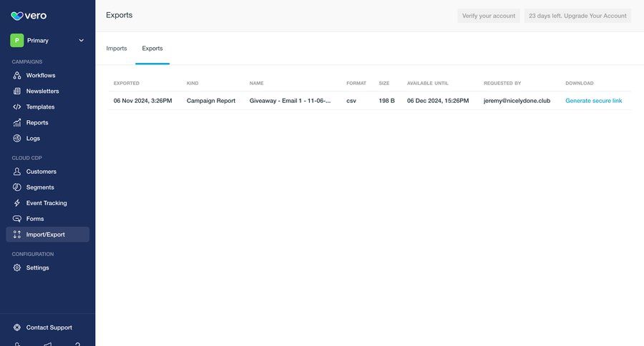Click the REQUESTED BY column header

click(502, 84)
